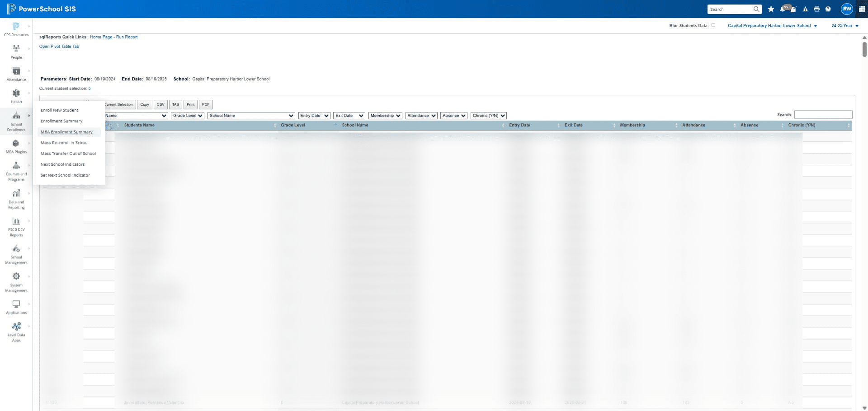Open the Chronic (Y/N) filter dropdown

click(489, 116)
